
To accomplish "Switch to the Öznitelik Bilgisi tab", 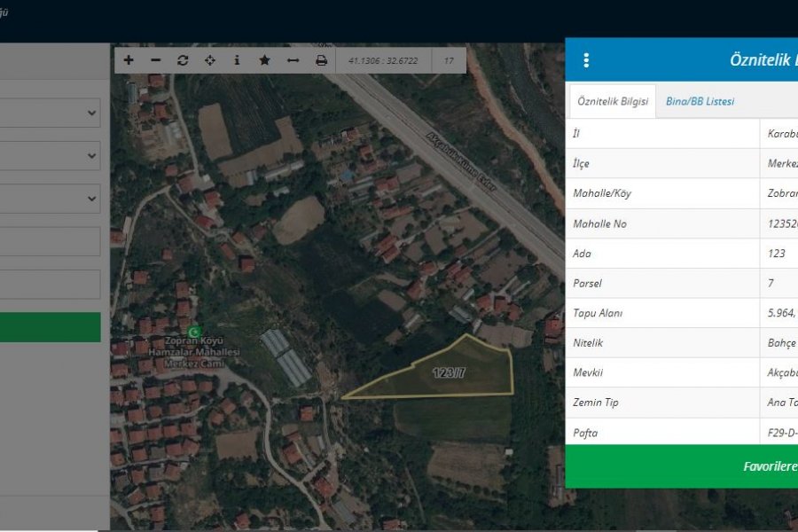I will pyautogui.click(x=612, y=101).
